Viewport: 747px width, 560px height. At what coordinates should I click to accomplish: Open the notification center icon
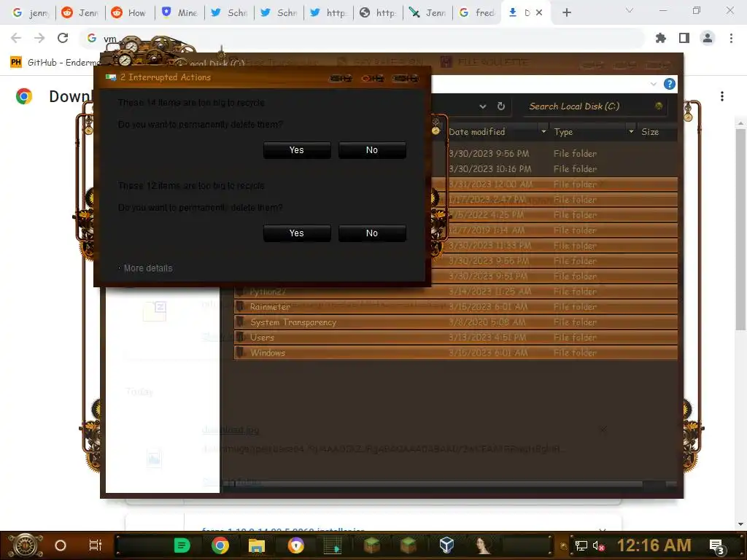pos(716,546)
